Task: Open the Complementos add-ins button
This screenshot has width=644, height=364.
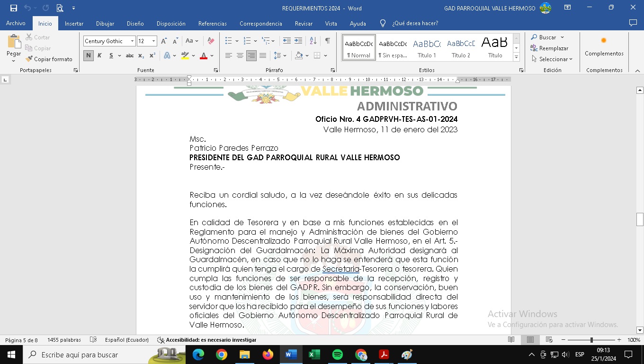Action: coord(604,47)
